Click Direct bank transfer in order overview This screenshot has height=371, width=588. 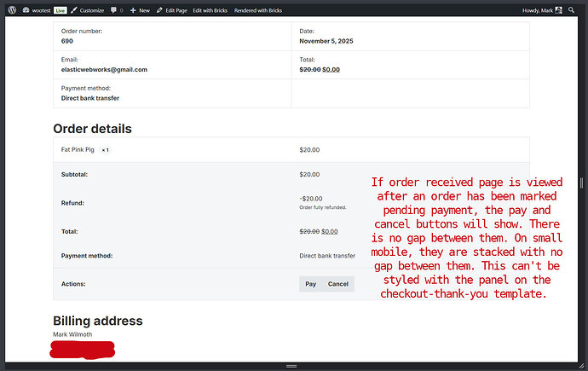[90, 98]
